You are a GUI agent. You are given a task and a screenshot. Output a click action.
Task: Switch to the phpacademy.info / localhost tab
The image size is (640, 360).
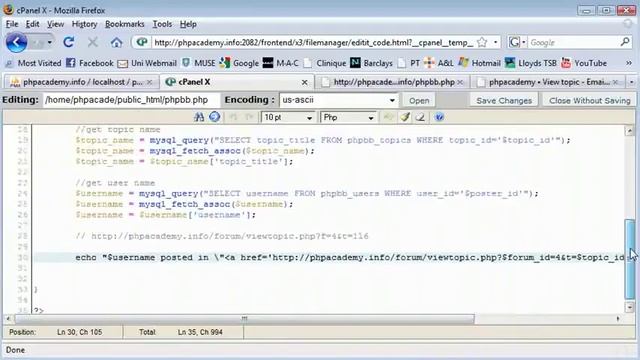pyautogui.click(x=81, y=82)
